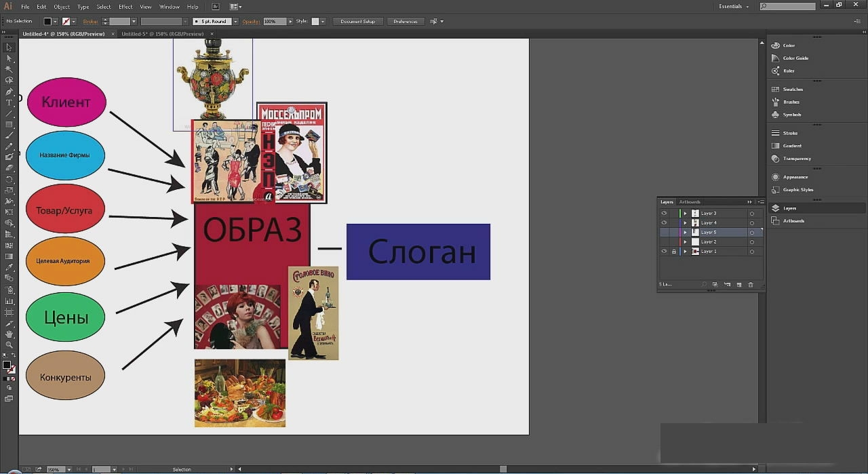Image resolution: width=868 pixels, height=474 pixels.
Task: Click the Stroke link in control bar
Action: 90,22
